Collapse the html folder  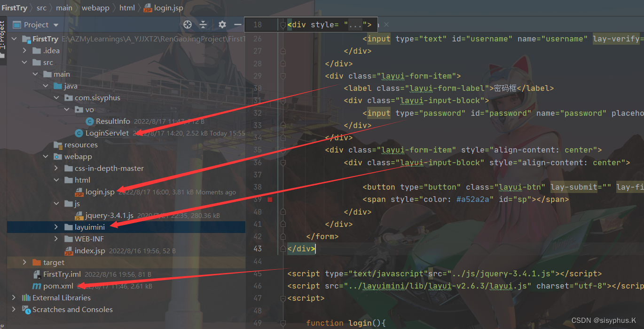click(56, 180)
